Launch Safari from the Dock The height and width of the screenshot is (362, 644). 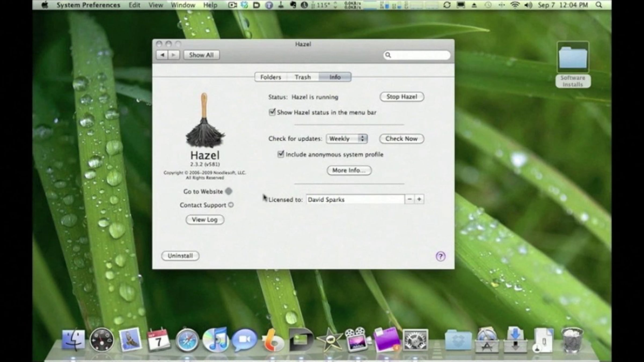pyautogui.click(x=187, y=340)
